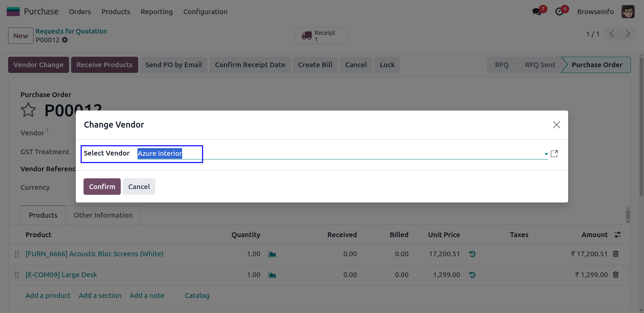Reset unit price icon for Acoustic Bloc Screens
The height and width of the screenshot is (313, 644).
click(472, 254)
